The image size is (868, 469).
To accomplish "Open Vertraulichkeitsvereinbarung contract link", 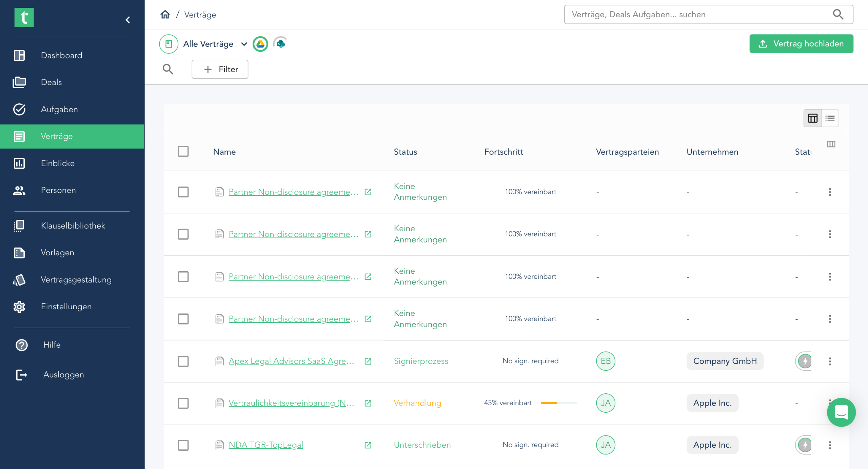I will pos(291,403).
